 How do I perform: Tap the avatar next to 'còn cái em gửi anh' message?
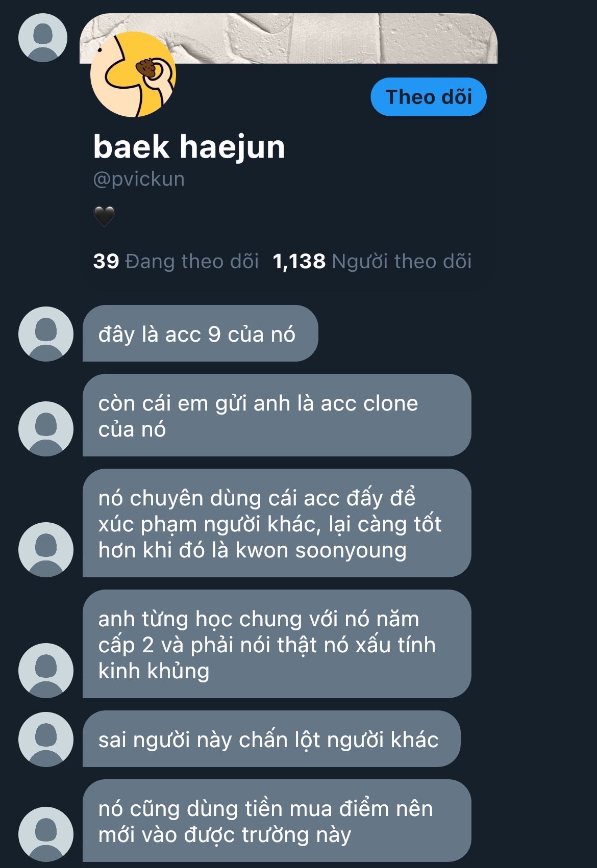46,429
